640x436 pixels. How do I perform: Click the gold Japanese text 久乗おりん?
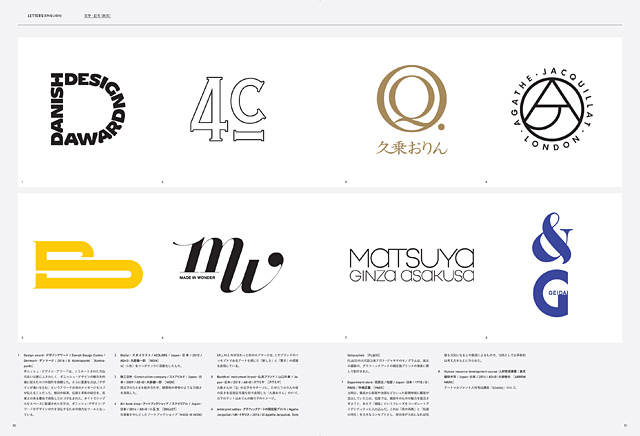pos(411,147)
